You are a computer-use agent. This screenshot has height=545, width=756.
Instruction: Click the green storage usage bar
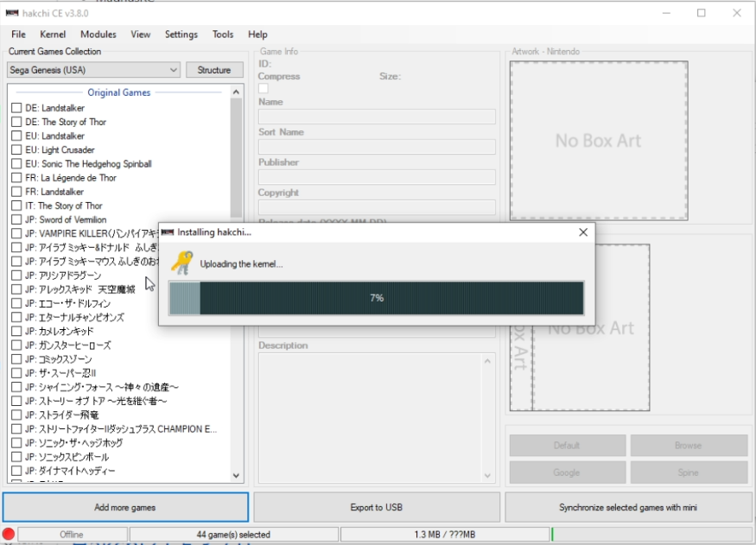click(553, 534)
